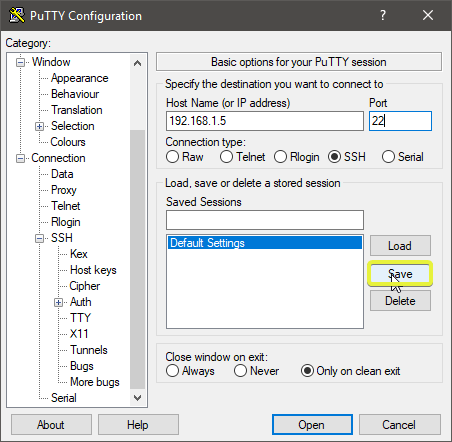The image size is (452, 442).
Task: Open the Host keys category
Action: (93, 270)
